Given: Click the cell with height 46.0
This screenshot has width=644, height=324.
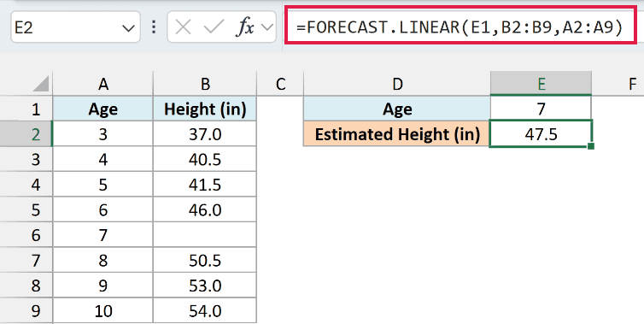Looking at the screenshot, I should 205,209.
